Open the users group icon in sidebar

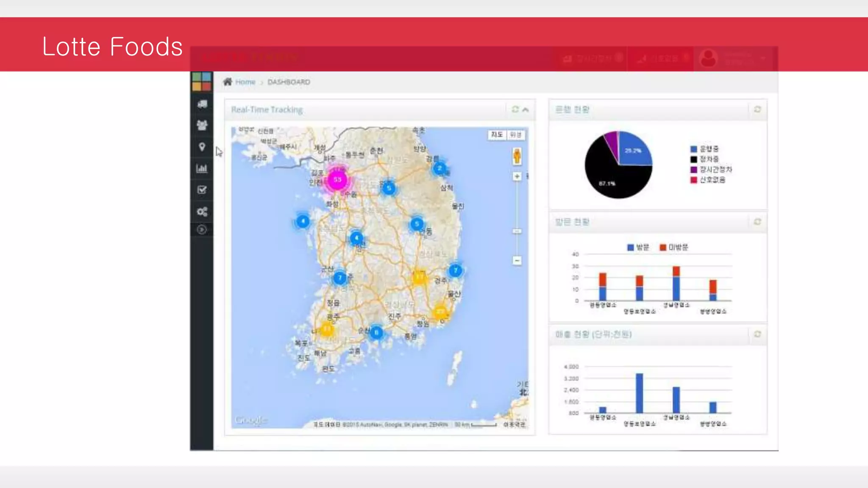point(202,125)
